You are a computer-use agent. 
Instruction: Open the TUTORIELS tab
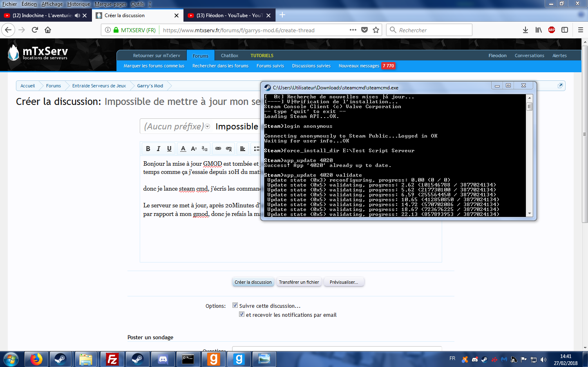coord(262,56)
